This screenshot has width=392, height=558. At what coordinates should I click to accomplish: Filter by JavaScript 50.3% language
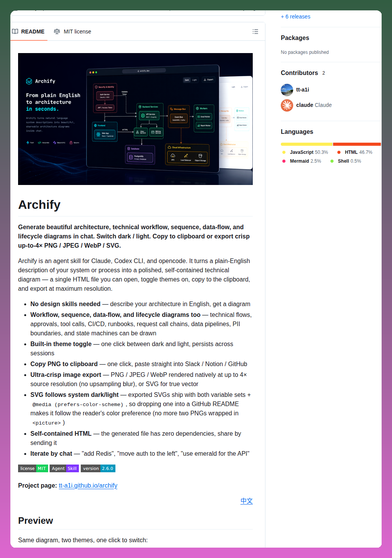[305, 152]
